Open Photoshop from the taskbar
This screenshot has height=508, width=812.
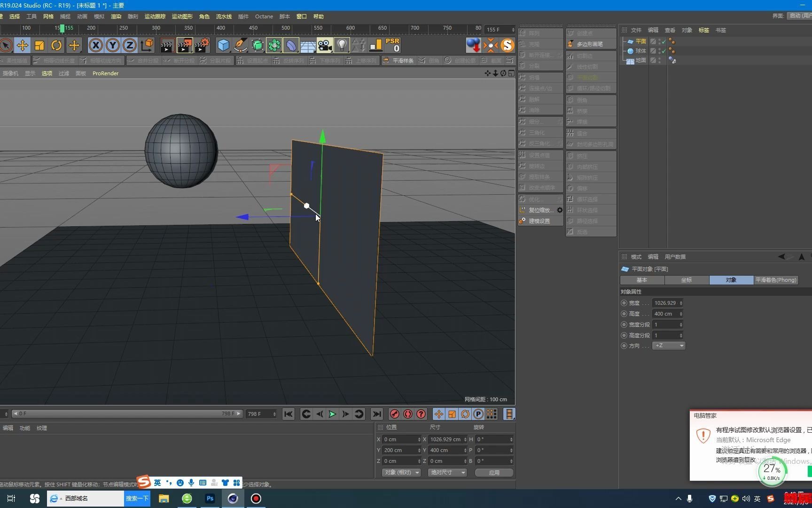pyautogui.click(x=210, y=499)
